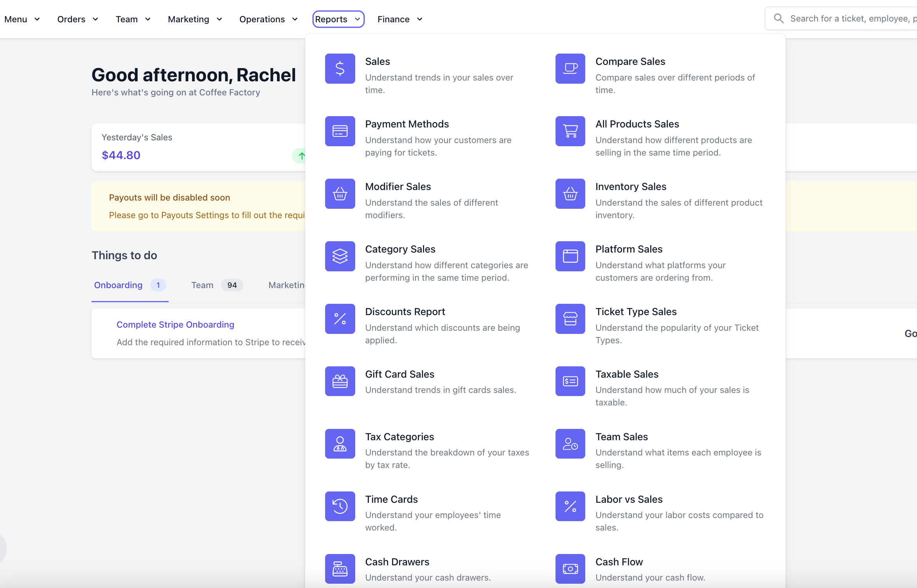Click the Payment Methods card icon
The height and width of the screenshot is (588, 917).
[x=340, y=131]
